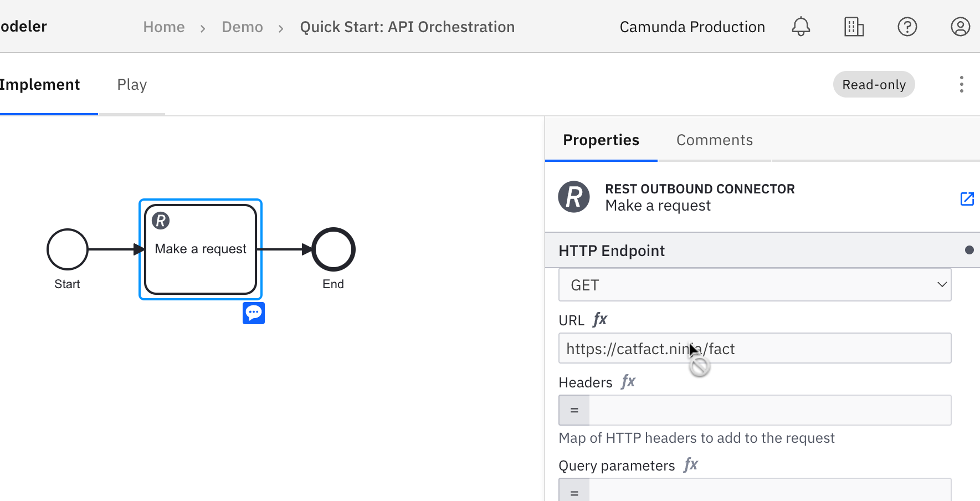Open the organization building icon
This screenshot has height=501, width=980.
854,27
